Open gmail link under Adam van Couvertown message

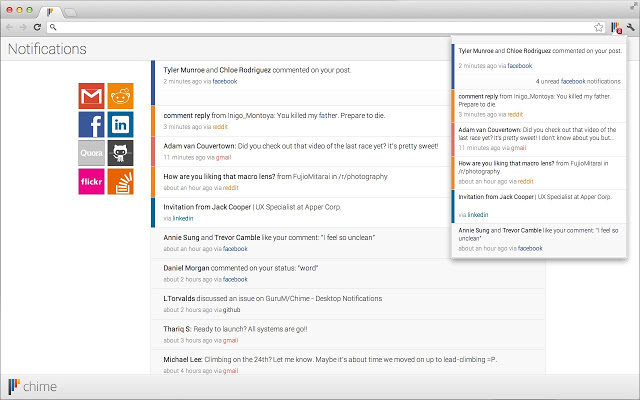(223, 158)
